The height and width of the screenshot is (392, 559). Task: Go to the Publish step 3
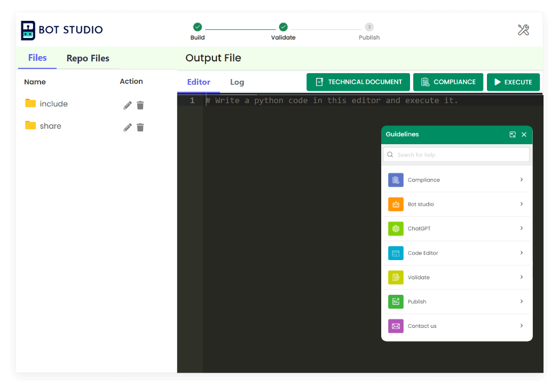[x=369, y=27]
